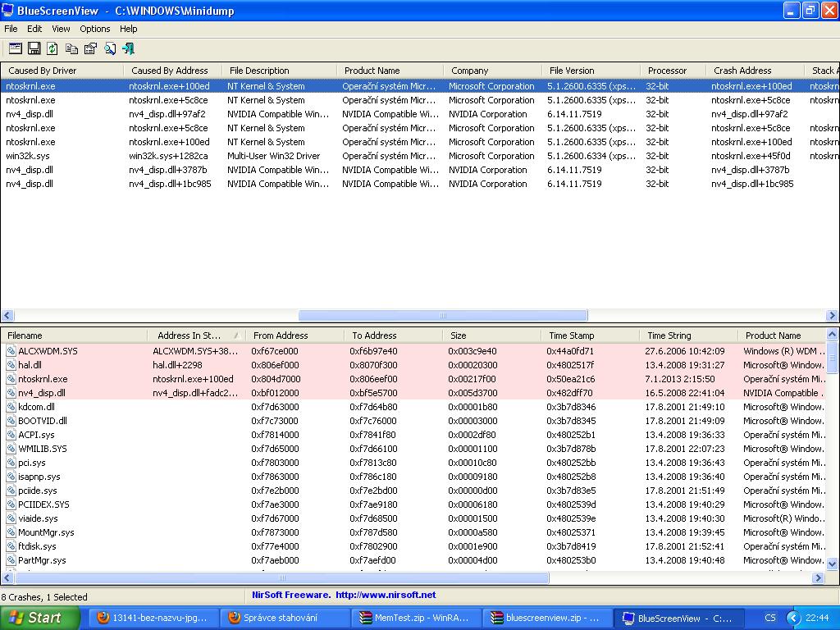
Task: Click the file icon beside WMILIB.SYS
Action: [x=11, y=449]
